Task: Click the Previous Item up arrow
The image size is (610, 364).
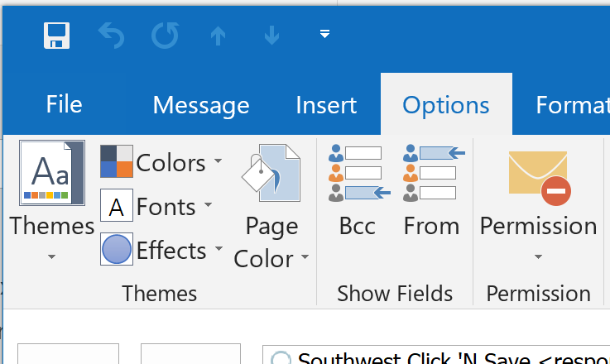Action: pos(218,35)
